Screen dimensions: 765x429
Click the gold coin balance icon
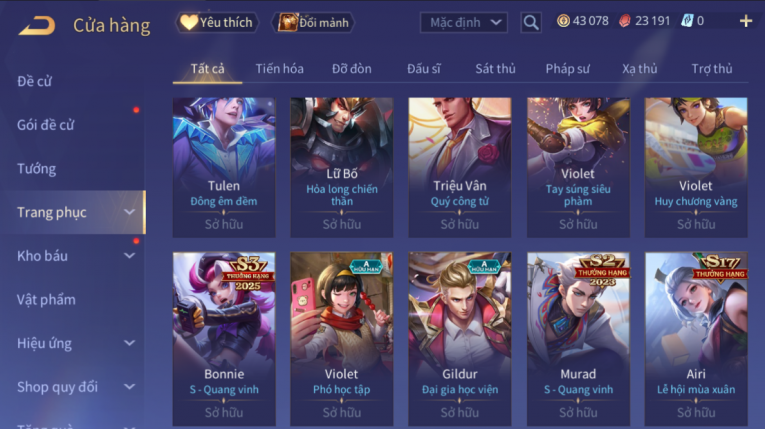tap(563, 21)
